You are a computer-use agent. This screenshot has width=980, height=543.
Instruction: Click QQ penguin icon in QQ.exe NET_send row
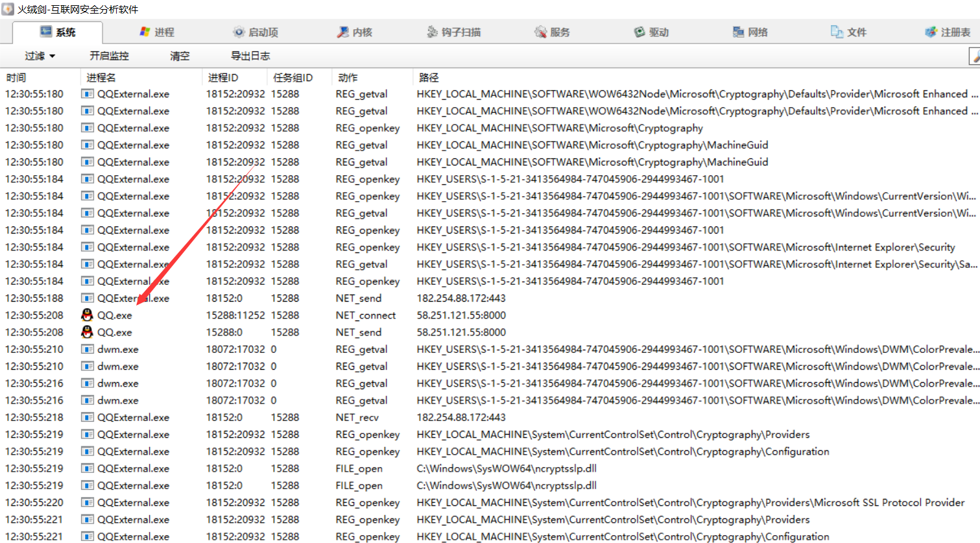(x=87, y=332)
